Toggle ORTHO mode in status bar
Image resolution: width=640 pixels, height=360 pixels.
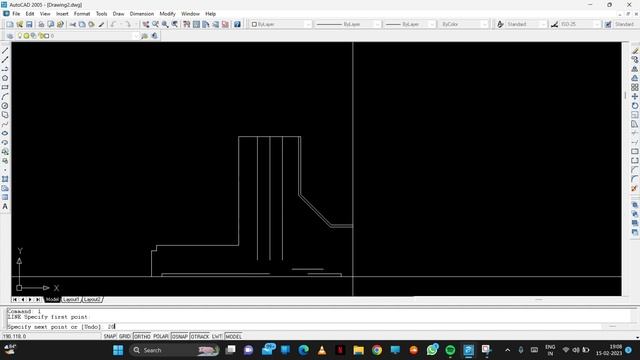click(x=142, y=336)
